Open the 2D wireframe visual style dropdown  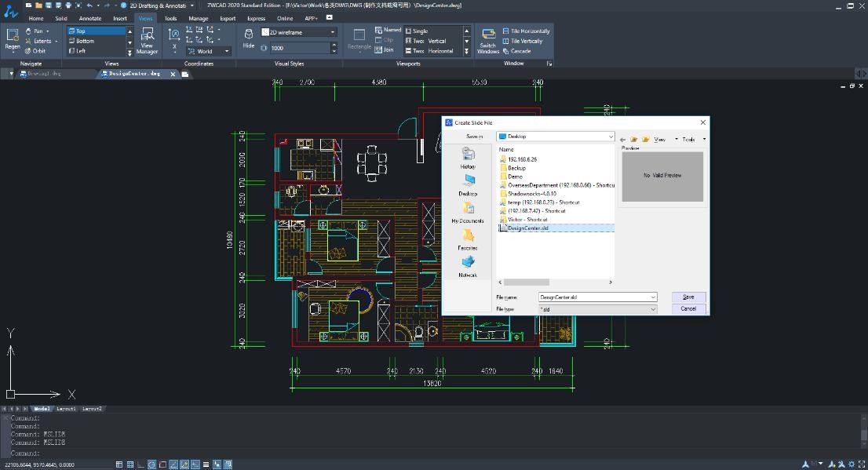tap(333, 32)
